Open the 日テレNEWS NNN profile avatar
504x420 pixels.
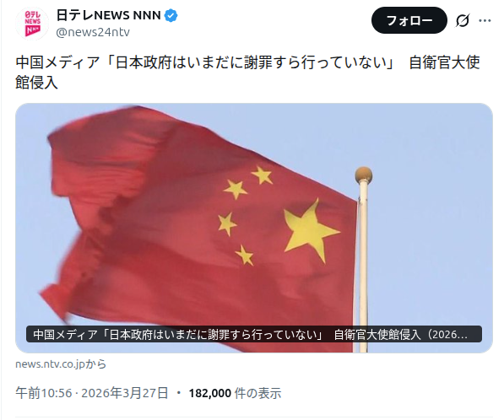32,23
